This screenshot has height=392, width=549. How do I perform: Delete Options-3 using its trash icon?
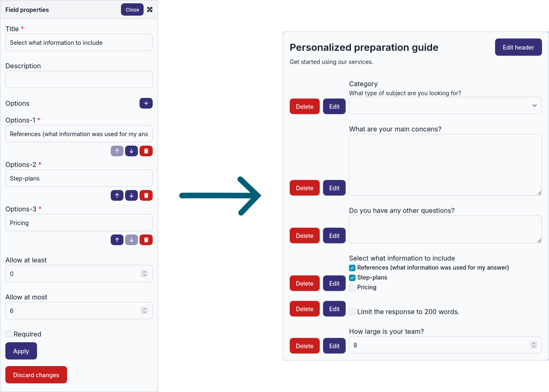click(146, 240)
